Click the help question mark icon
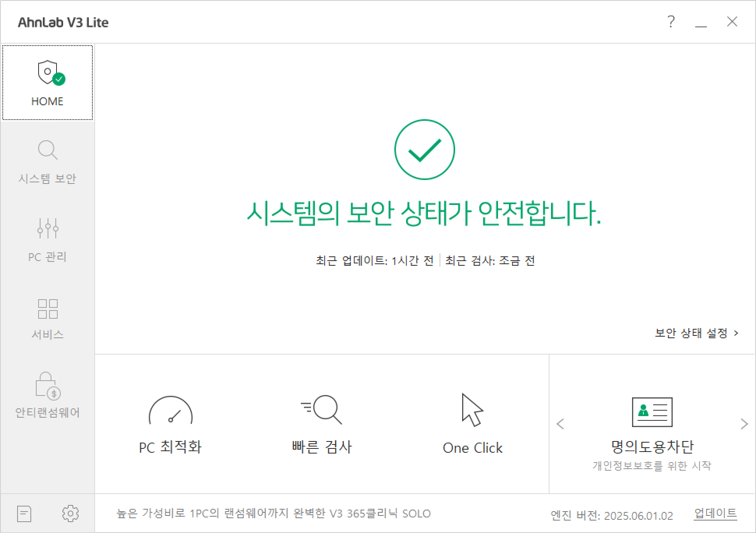Viewport: 756px width, 533px height. (x=671, y=22)
